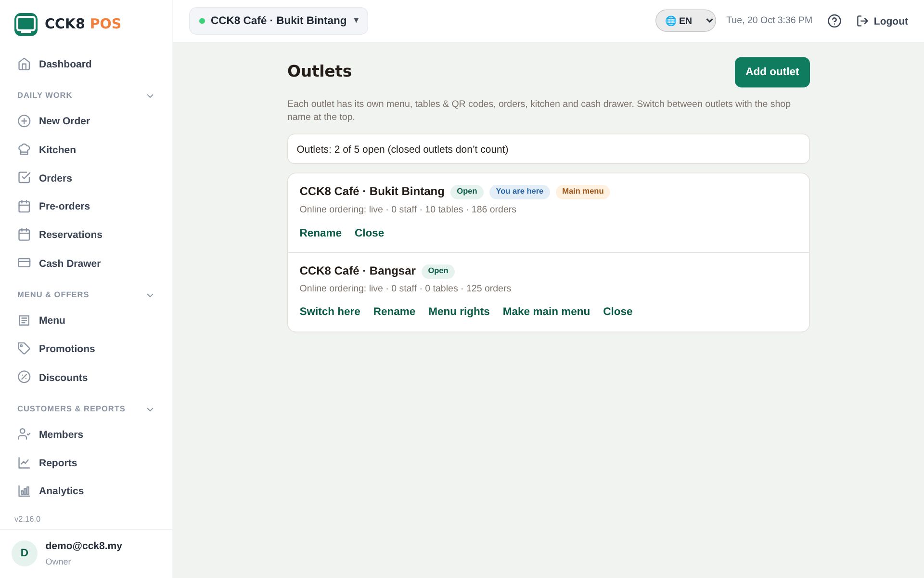Click the CCK8 POS logo icon
The width and height of the screenshot is (924, 578).
pyautogui.click(x=26, y=24)
